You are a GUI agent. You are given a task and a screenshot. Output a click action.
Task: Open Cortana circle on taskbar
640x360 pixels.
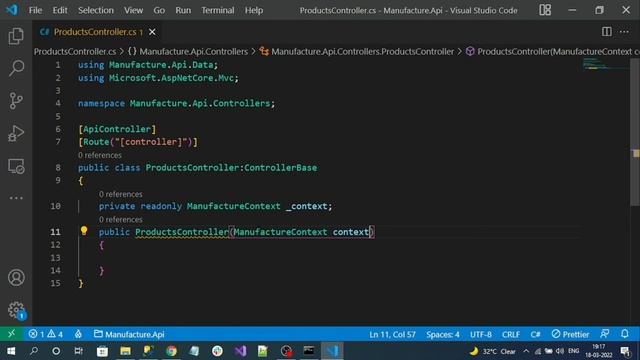point(56,351)
